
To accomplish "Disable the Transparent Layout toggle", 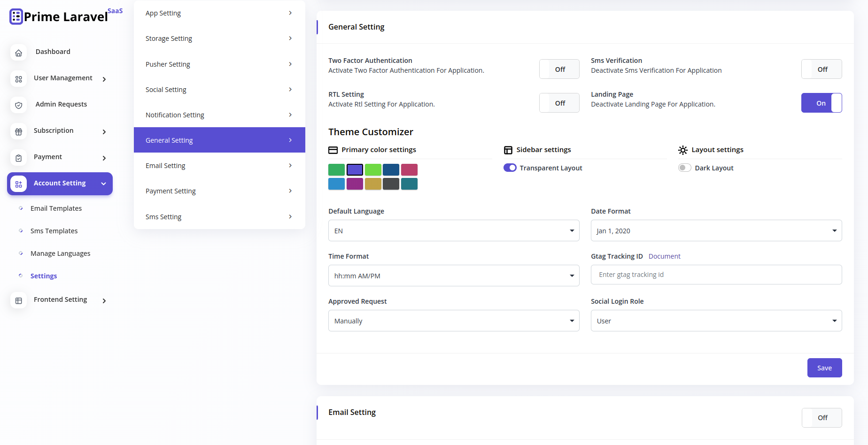I will tap(510, 168).
